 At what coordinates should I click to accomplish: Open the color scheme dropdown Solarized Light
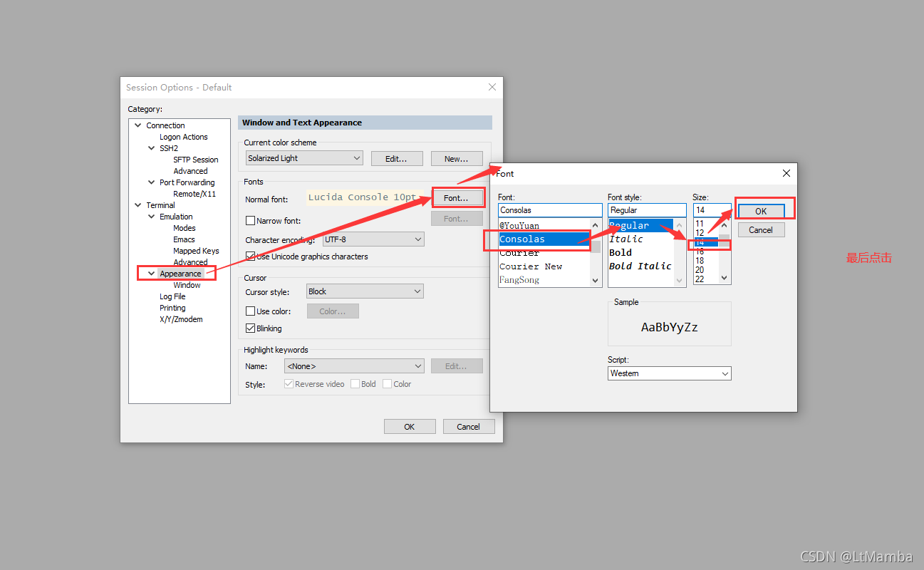pyautogui.click(x=304, y=158)
